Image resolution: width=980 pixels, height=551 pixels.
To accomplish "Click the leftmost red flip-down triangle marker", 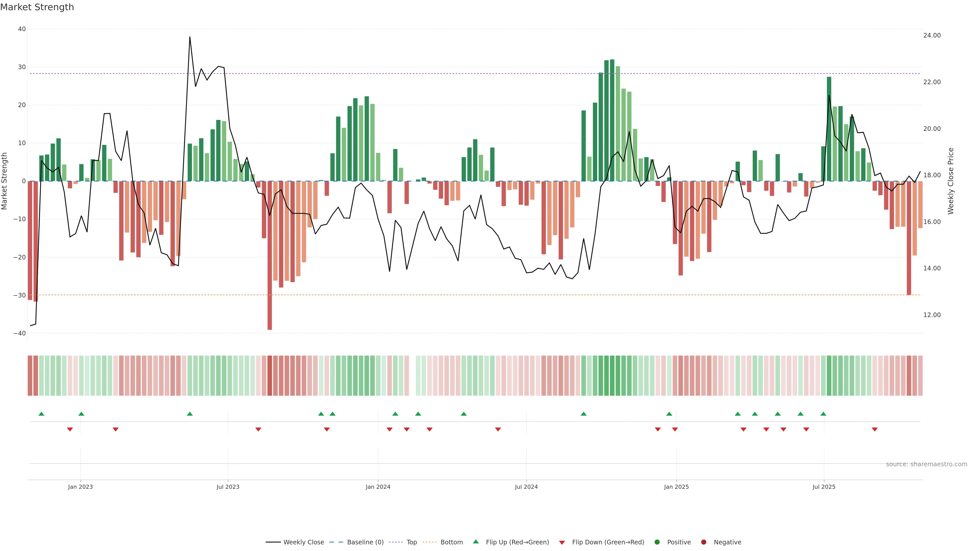I will coord(70,429).
